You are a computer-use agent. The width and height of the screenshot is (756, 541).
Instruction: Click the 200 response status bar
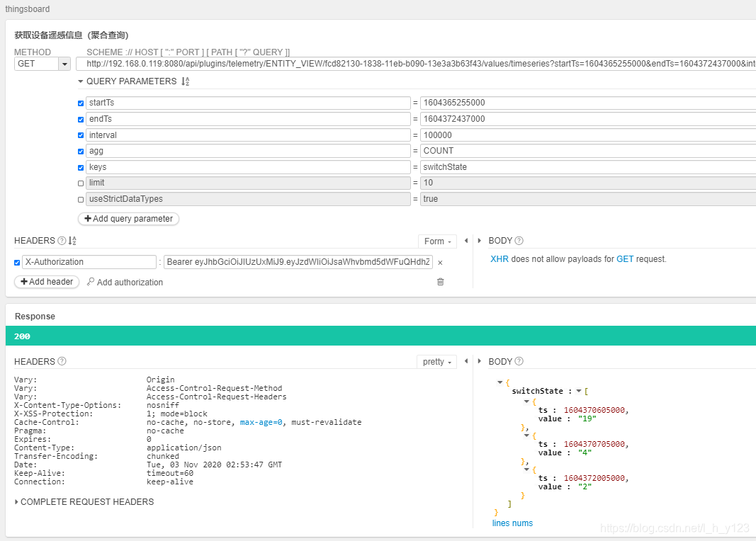click(381, 336)
